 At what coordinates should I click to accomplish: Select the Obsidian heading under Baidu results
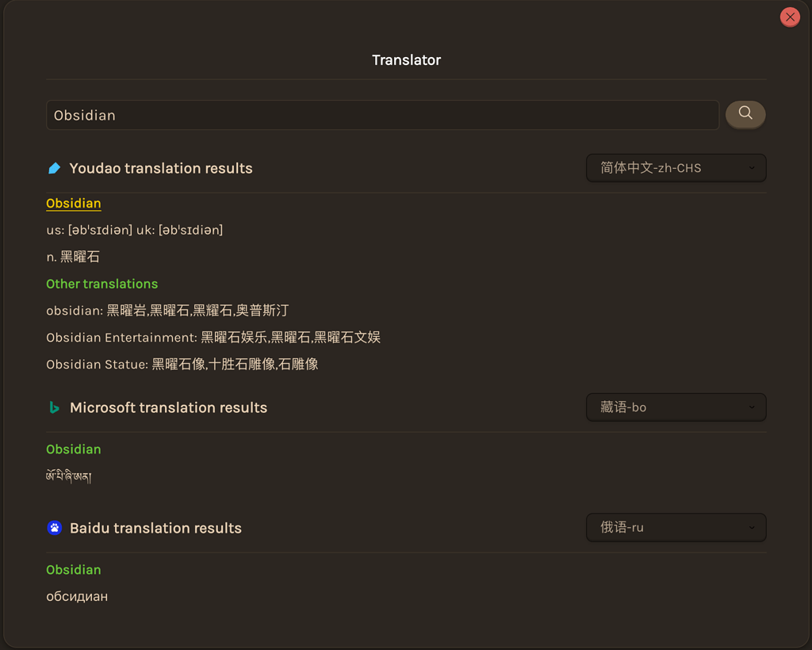pos(73,569)
